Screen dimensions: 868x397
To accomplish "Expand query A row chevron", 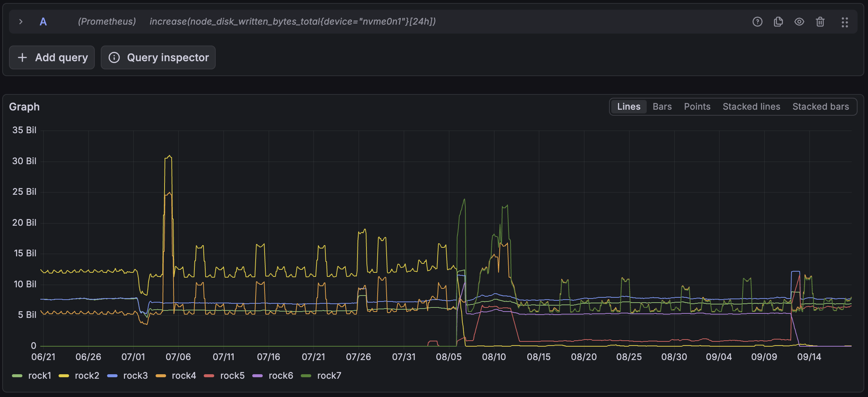I will (21, 22).
